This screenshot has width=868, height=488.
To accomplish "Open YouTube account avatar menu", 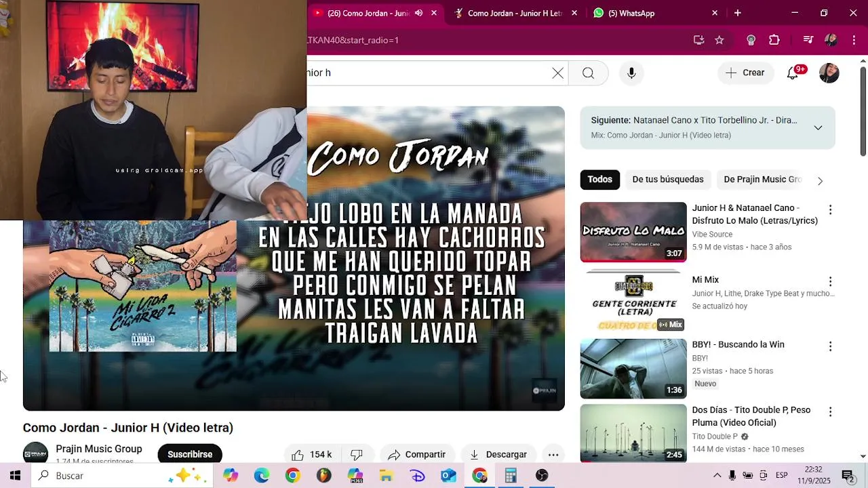I will tap(829, 73).
